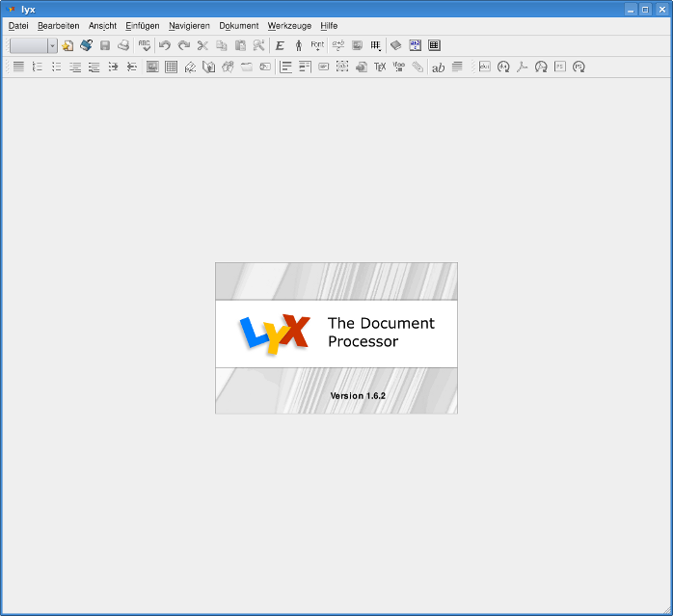This screenshot has width=673, height=616.
Task: Insert math macro (\foo icon)
Action: 399,67
